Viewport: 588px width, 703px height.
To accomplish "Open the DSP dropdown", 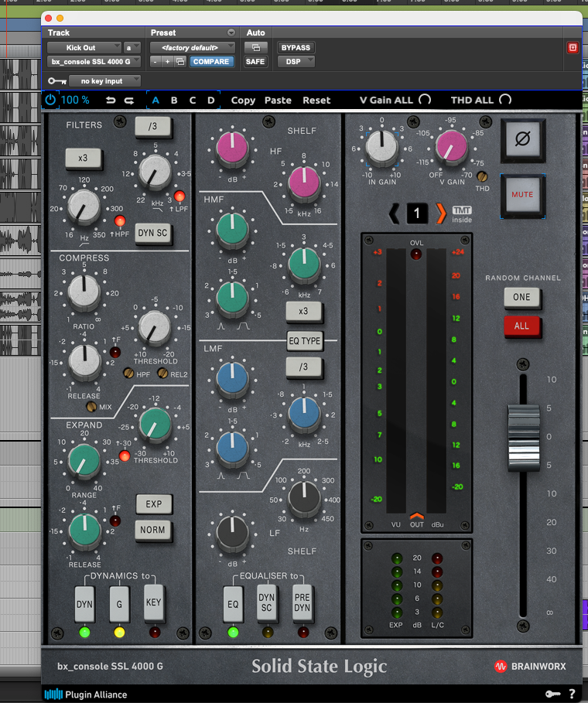I will [296, 61].
